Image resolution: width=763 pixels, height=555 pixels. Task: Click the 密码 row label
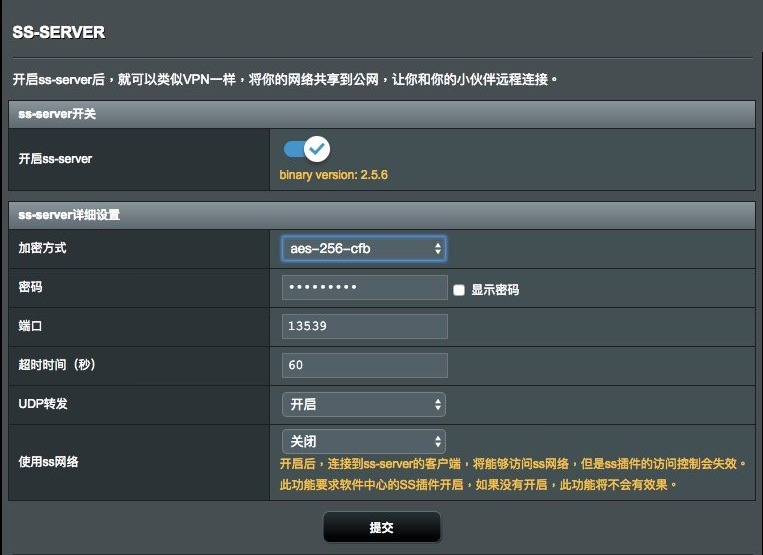30,287
